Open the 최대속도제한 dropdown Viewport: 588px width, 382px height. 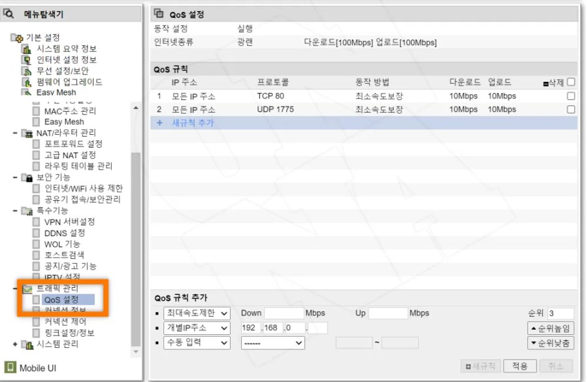[x=198, y=313]
